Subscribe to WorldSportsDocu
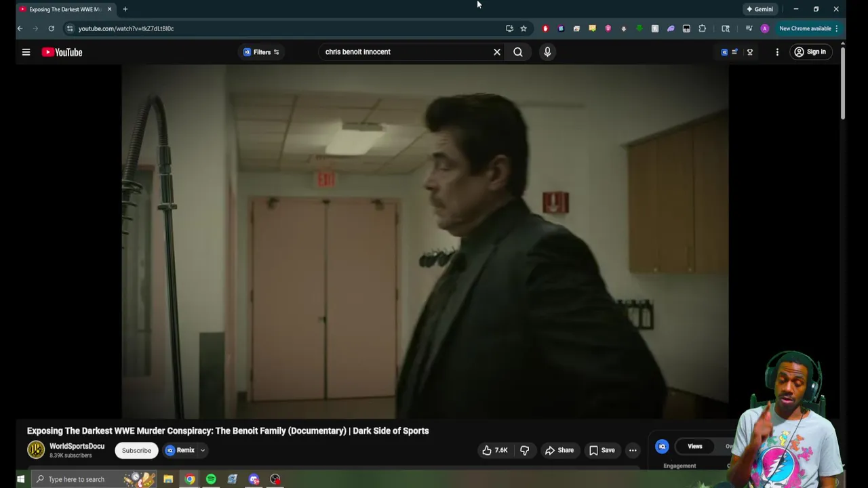 point(136,451)
